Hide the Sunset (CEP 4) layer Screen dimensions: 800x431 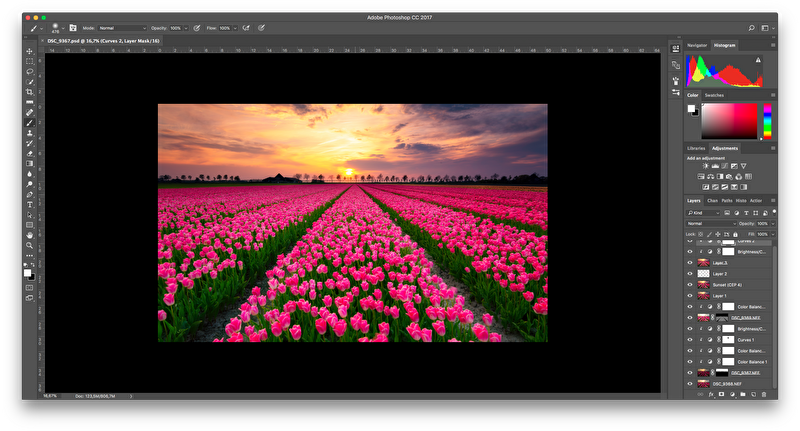click(690, 285)
